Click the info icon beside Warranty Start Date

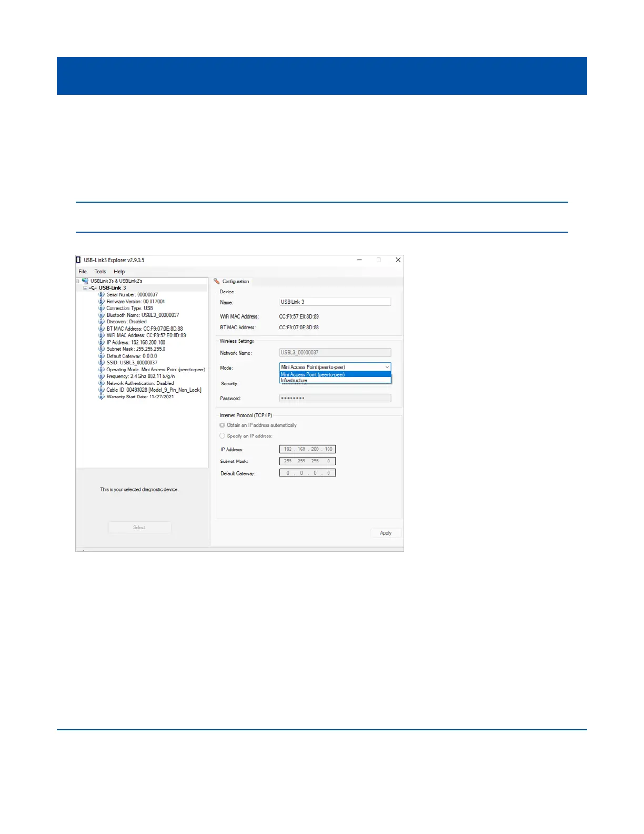[x=101, y=397]
